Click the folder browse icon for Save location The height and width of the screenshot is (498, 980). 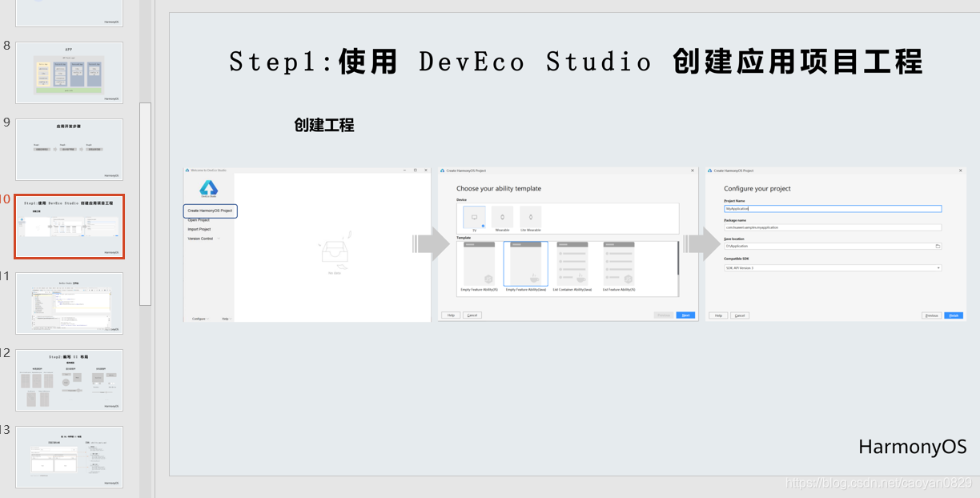coord(938,246)
